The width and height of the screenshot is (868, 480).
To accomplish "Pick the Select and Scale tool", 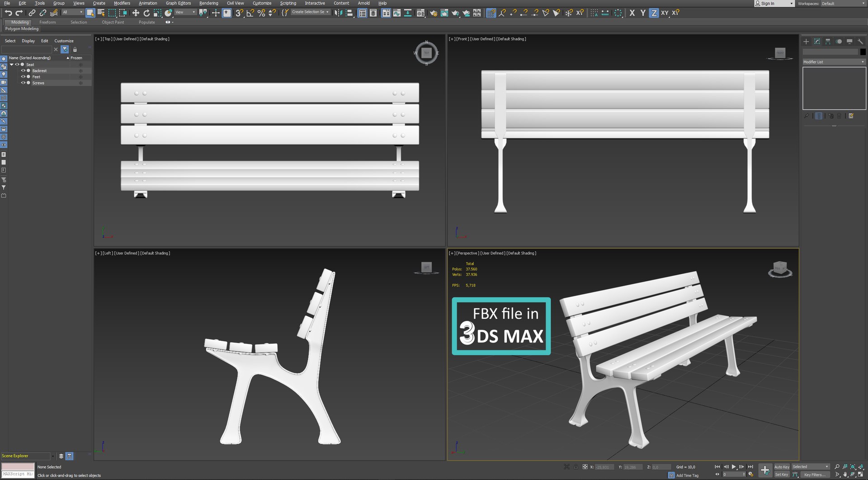I will [x=157, y=13].
